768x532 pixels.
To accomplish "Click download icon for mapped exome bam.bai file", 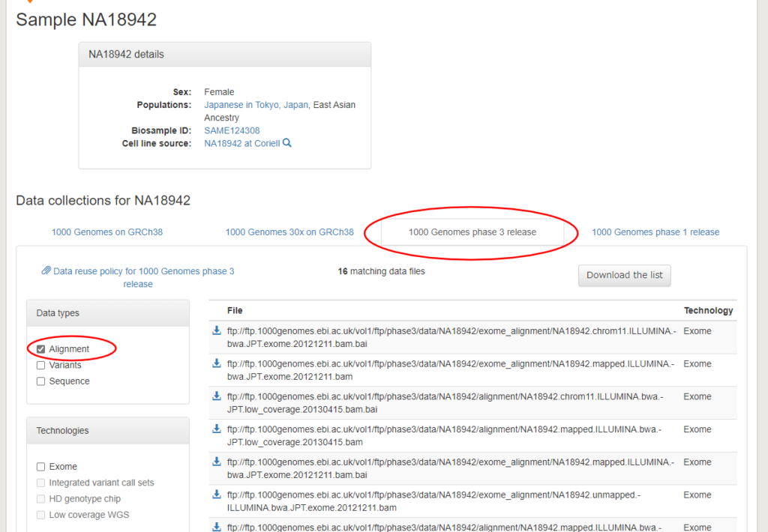I will [217, 462].
